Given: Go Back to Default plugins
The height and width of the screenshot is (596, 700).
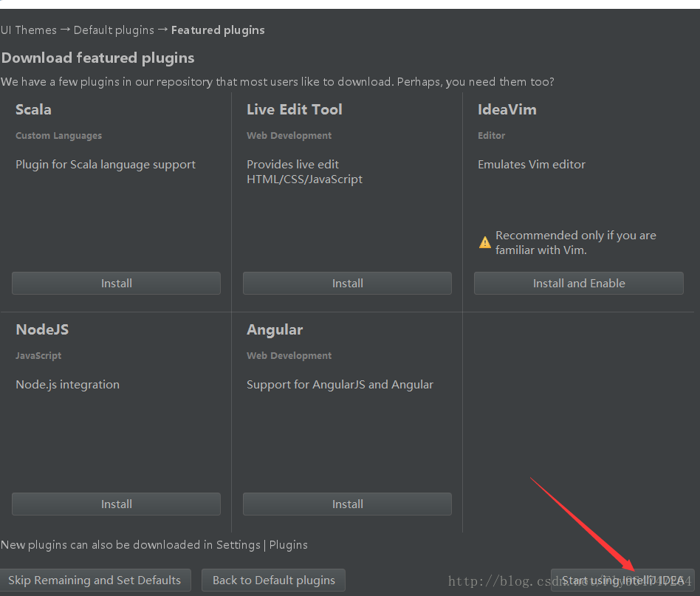Looking at the screenshot, I should [x=274, y=580].
